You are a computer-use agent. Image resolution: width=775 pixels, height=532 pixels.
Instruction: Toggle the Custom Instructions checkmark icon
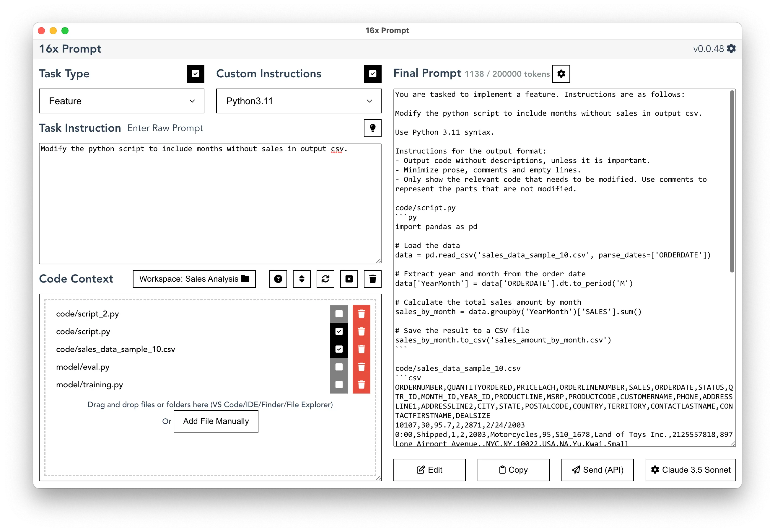point(373,74)
